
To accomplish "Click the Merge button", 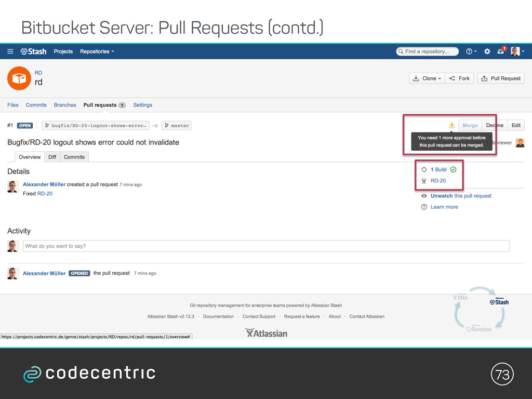I will (470, 126).
